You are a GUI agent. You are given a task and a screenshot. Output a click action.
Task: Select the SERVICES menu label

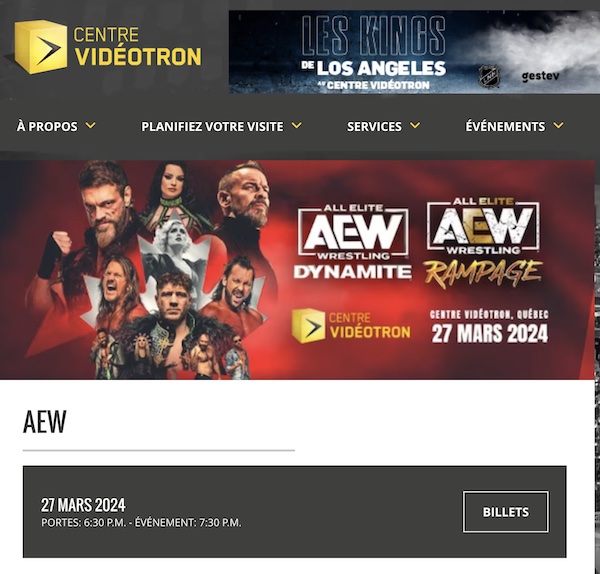tap(374, 126)
